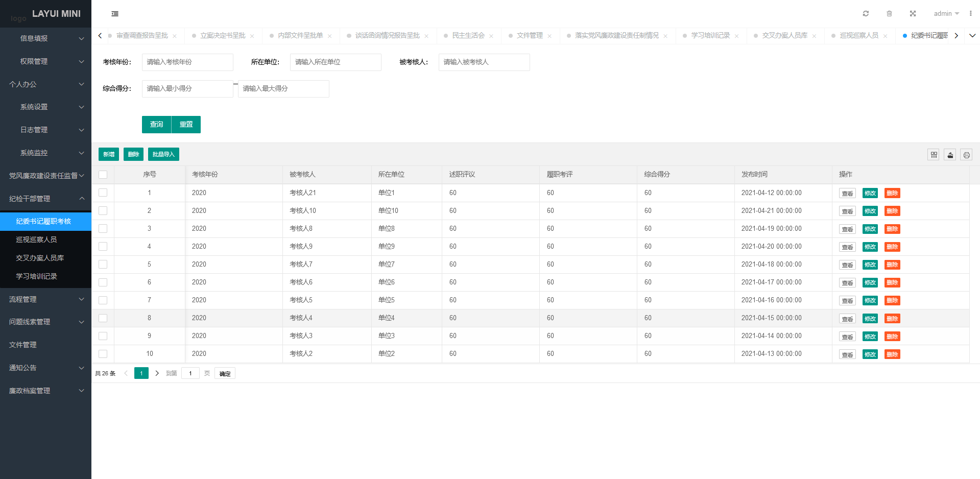The height and width of the screenshot is (479, 980).
Task: Enter fullscreen via the expand icon
Action: 913,13
